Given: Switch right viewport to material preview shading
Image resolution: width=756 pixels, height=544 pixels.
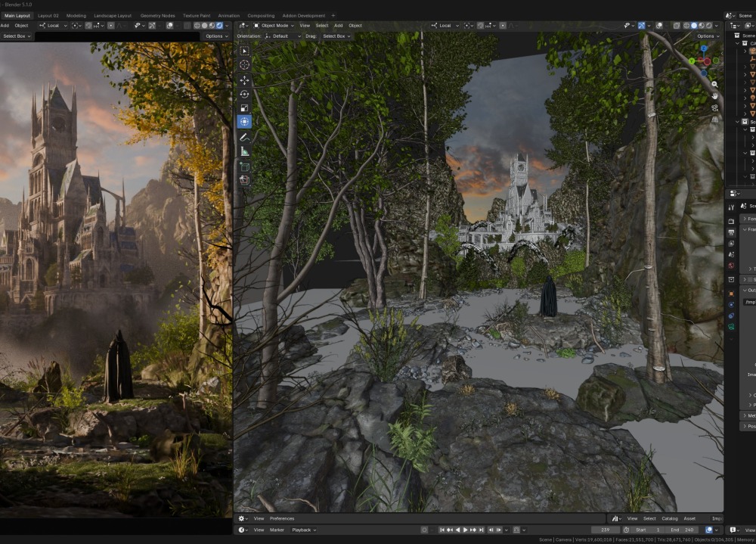Looking at the screenshot, I should (x=702, y=26).
